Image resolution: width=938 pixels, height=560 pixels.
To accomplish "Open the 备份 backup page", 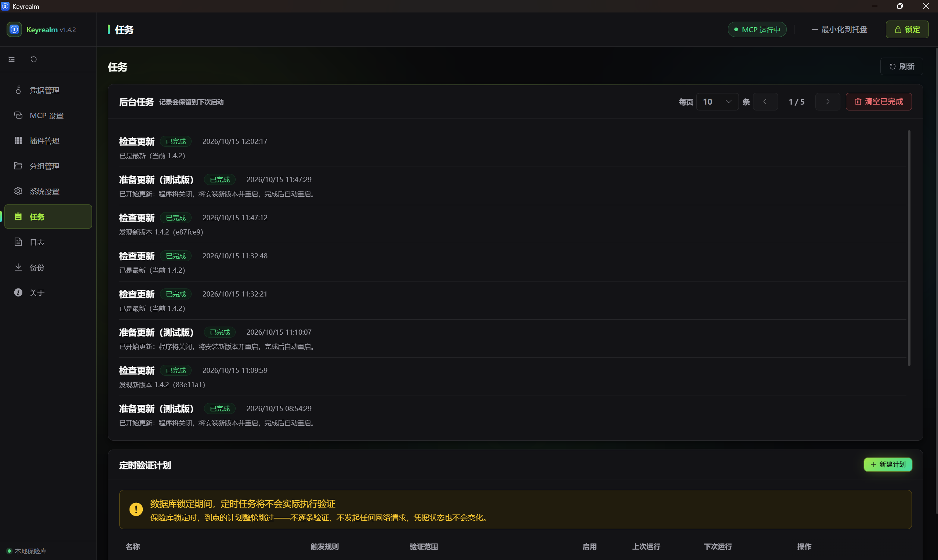I will 48,267.
